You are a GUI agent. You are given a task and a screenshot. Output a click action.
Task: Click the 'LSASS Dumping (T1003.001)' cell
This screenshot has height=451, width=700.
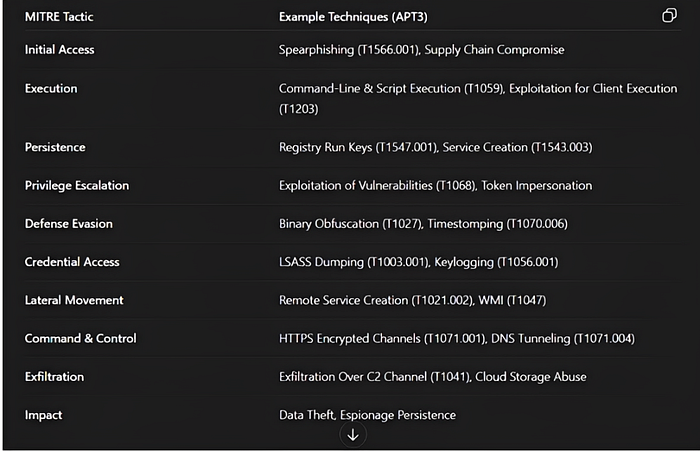pos(418,262)
